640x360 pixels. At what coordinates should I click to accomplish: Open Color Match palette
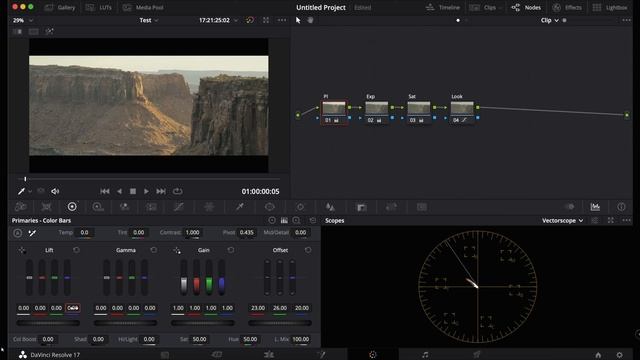tap(46, 207)
